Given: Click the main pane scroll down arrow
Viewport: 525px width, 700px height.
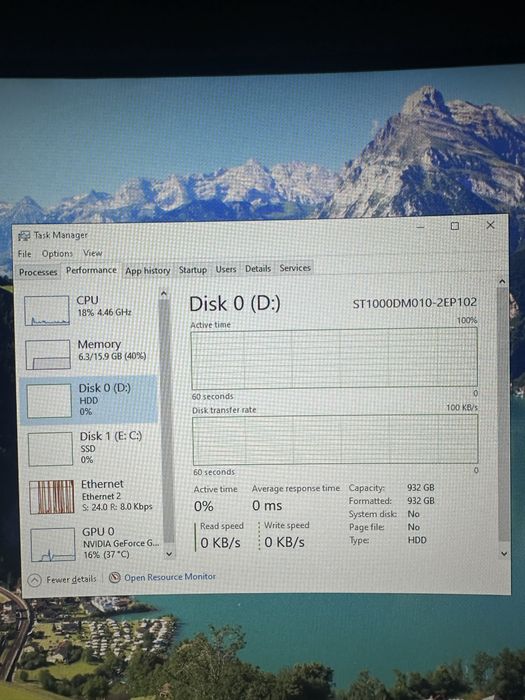Looking at the screenshot, I should point(504,554).
